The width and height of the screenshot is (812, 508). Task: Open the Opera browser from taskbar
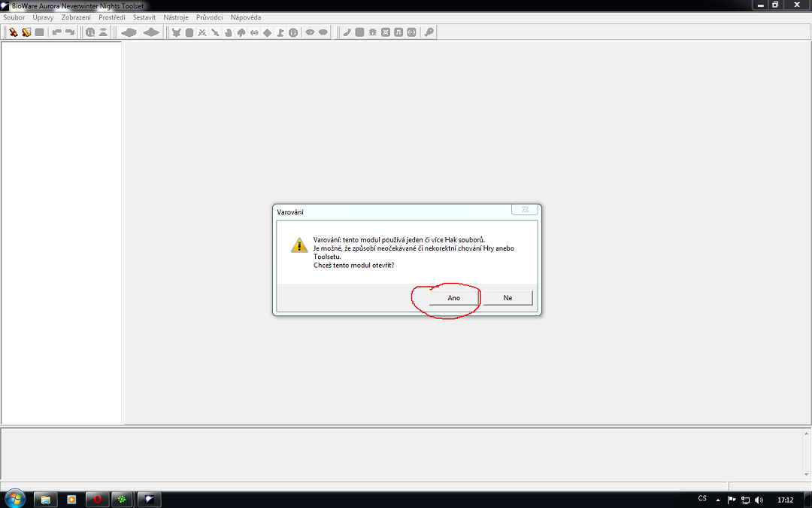[96, 499]
